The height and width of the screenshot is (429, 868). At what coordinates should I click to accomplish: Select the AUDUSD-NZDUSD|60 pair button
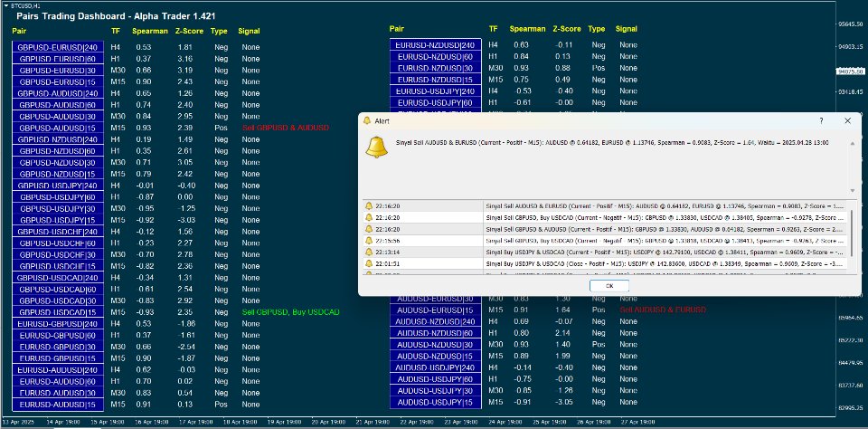436,333
